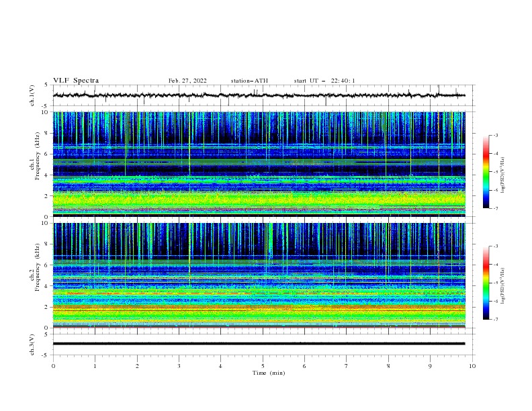Click the "10" tick on the time axis

pyautogui.click(x=472, y=366)
